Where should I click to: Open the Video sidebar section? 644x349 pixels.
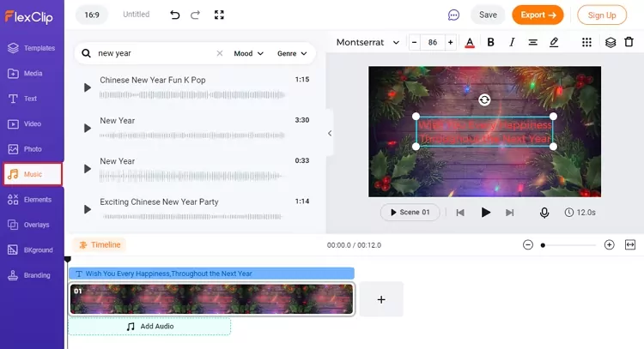click(25, 123)
